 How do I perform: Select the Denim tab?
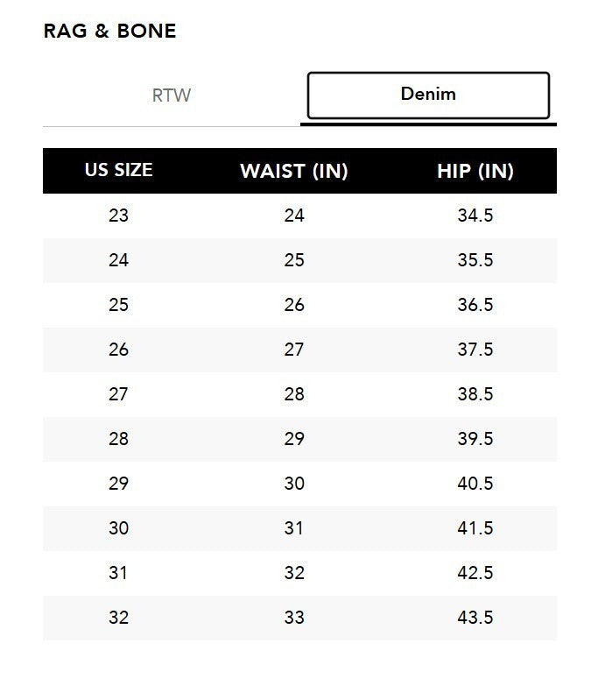click(428, 95)
